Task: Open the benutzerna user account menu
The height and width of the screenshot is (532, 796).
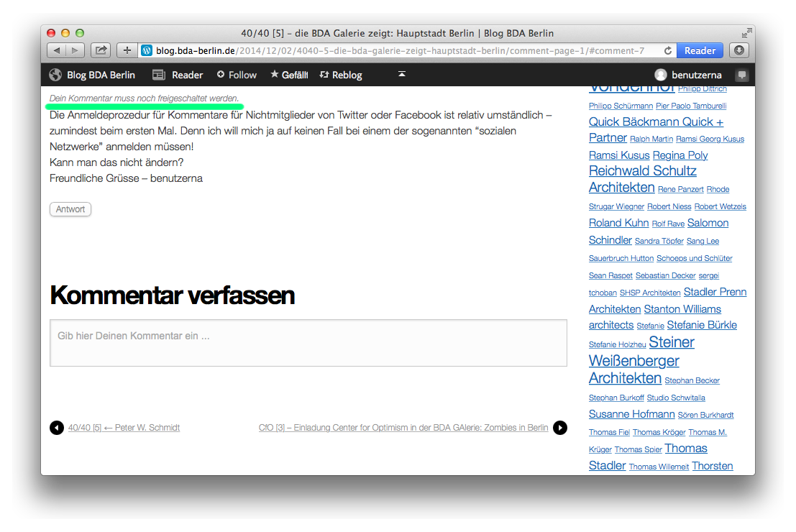Action: pyautogui.click(x=688, y=75)
